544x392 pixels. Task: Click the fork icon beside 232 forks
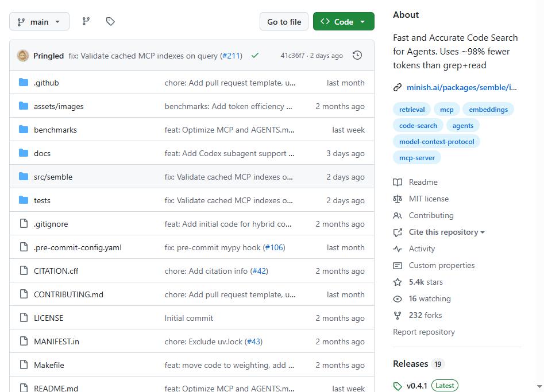tap(398, 316)
